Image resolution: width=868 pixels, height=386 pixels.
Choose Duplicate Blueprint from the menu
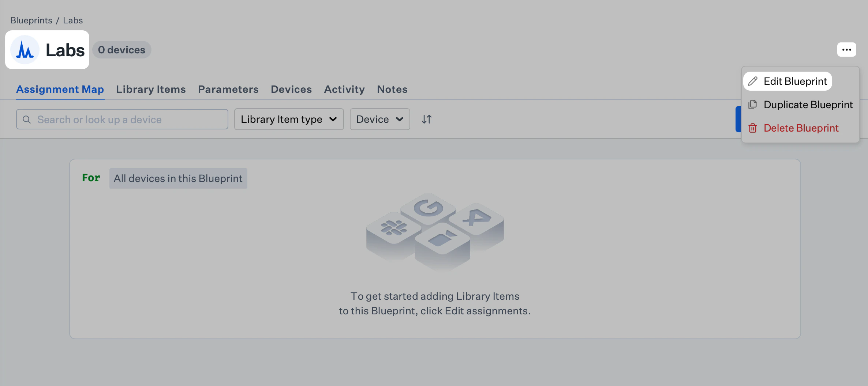(808, 105)
